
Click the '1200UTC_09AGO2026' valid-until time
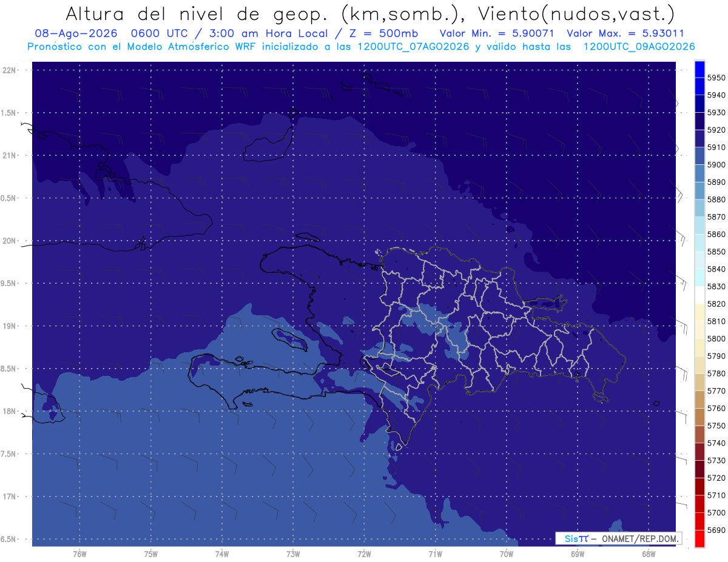click(x=639, y=47)
